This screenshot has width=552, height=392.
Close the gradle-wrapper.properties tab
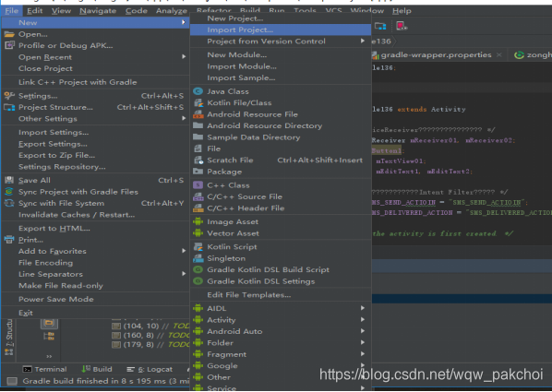(498, 55)
